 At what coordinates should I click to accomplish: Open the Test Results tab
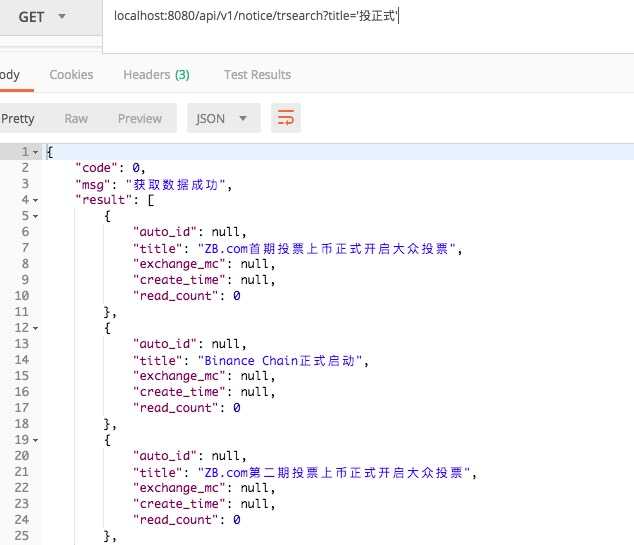click(258, 75)
